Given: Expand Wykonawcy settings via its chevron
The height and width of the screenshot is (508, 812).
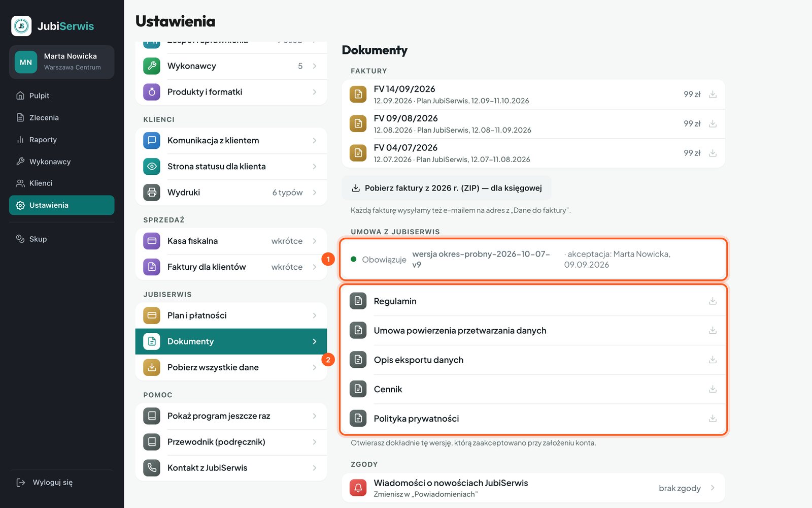Looking at the screenshot, I should point(315,66).
